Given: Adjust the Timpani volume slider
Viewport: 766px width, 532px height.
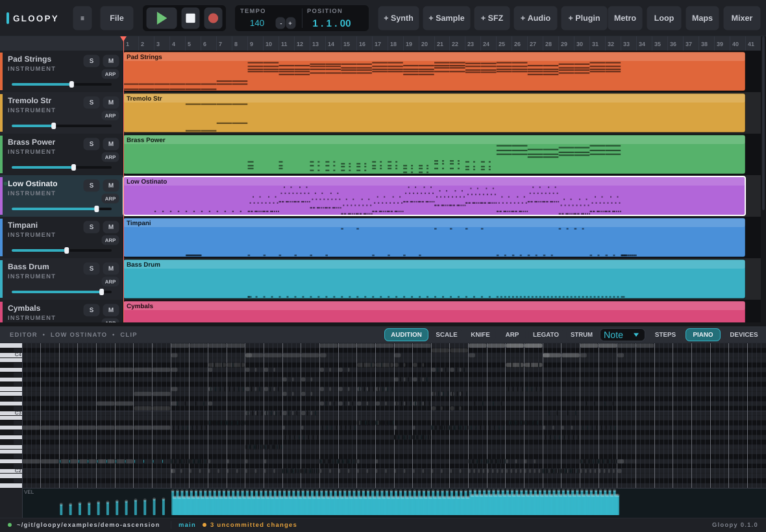Looking at the screenshot, I should coord(62,250).
